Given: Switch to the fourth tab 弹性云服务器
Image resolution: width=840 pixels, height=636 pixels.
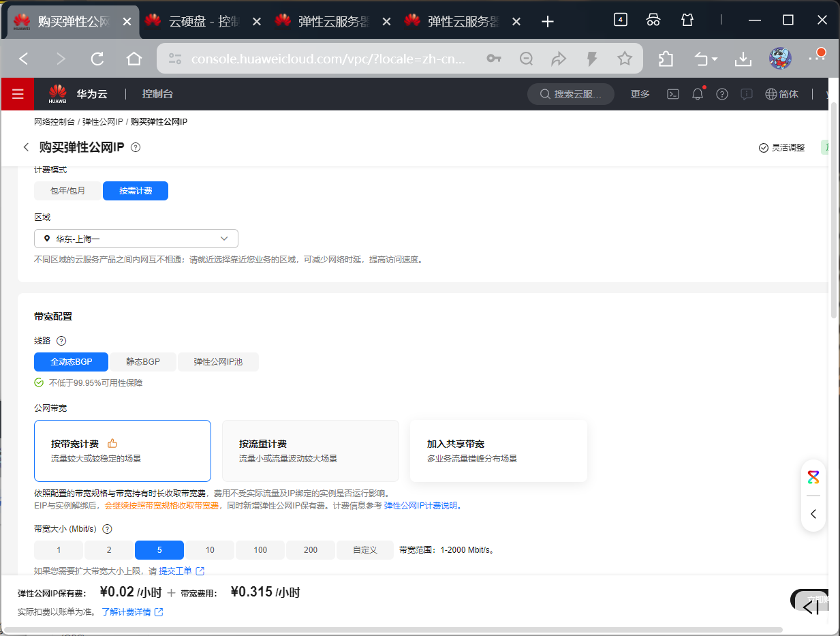Looking at the screenshot, I should [x=462, y=22].
